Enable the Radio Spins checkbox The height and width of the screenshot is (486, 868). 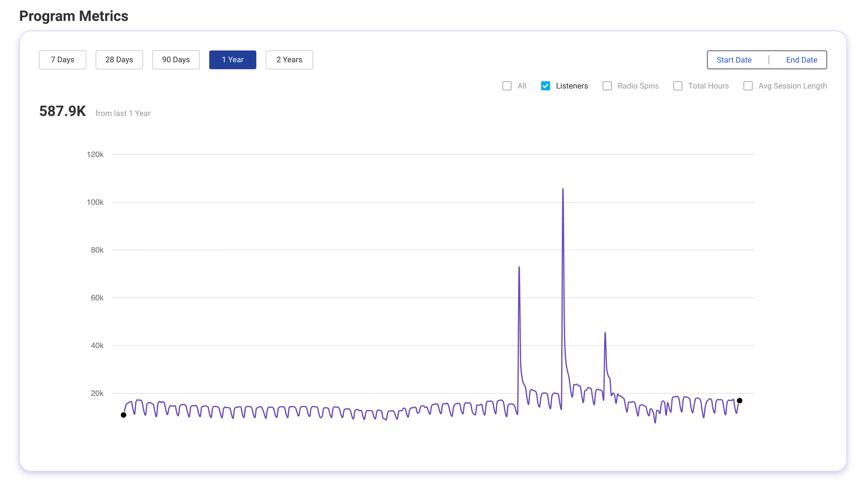click(607, 86)
